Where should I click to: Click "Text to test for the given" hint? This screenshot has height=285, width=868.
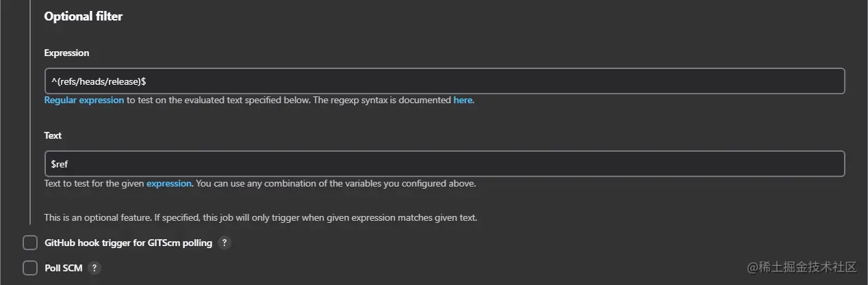click(x=94, y=183)
